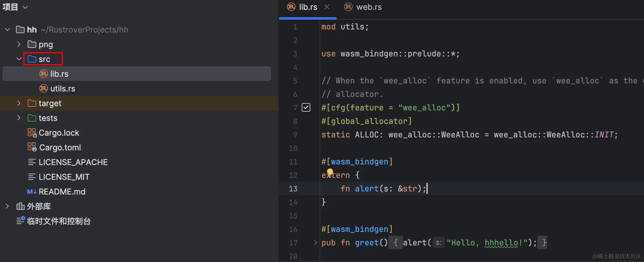Click the 项目 panel title
This screenshot has width=644, height=262.
click(x=10, y=7)
